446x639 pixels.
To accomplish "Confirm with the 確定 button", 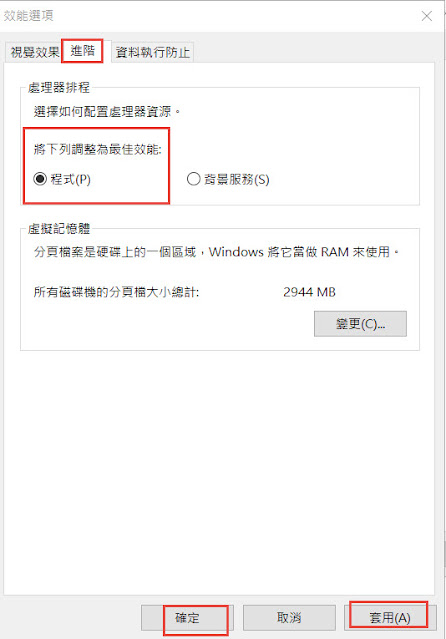I will (187, 618).
